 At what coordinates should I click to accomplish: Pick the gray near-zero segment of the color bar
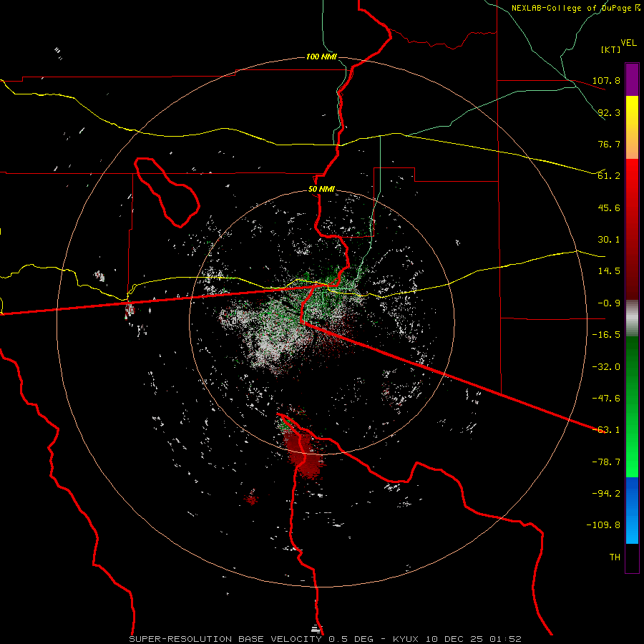click(632, 318)
